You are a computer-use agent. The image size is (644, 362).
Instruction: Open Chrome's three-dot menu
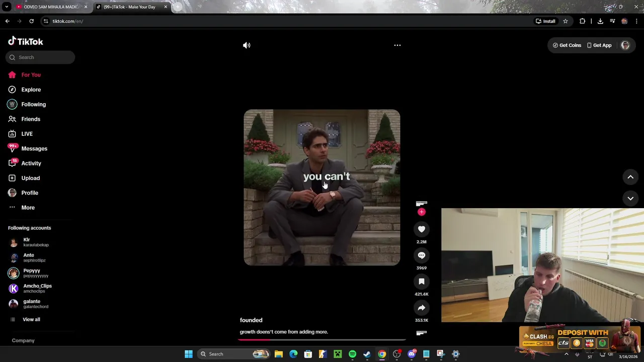(636, 21)
